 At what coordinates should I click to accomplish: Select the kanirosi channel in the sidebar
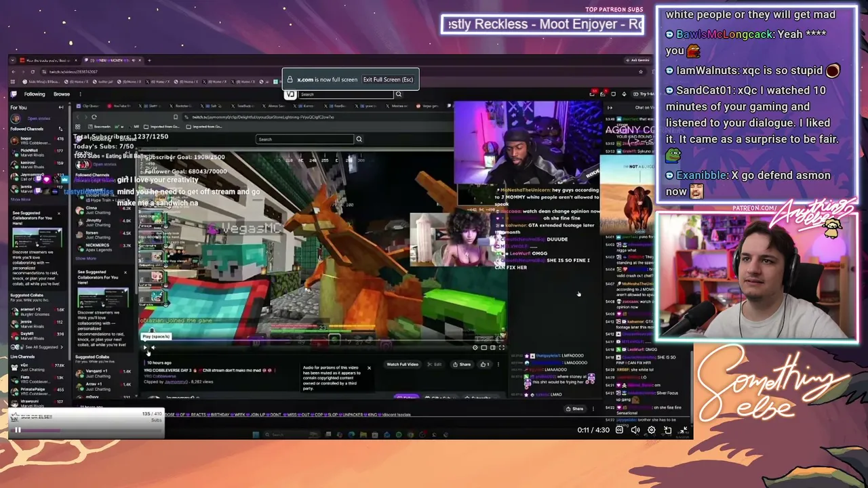pyautogui.click(x=37, y=164)
